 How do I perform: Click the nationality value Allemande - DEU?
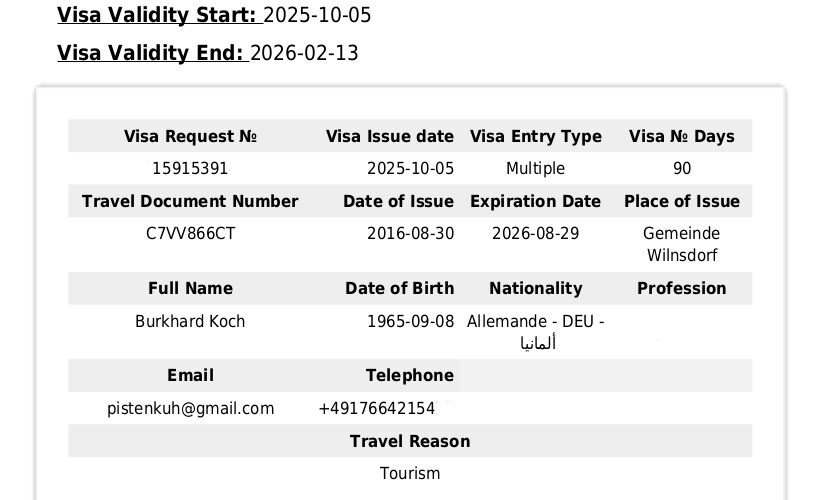535,321
